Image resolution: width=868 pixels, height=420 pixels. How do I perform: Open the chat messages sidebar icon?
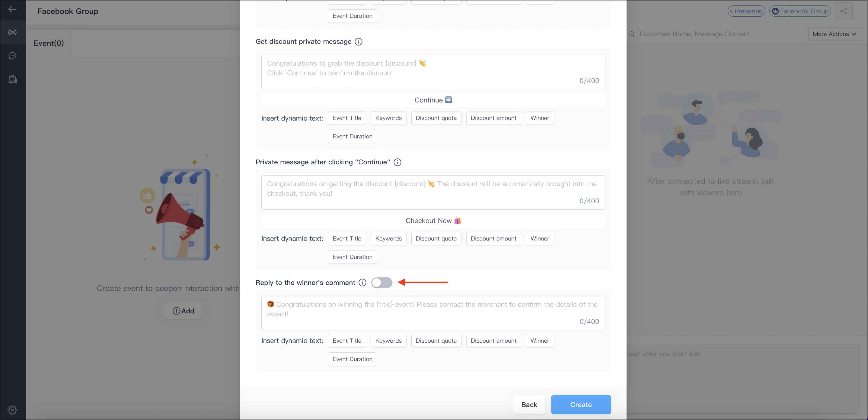point(12,56)
